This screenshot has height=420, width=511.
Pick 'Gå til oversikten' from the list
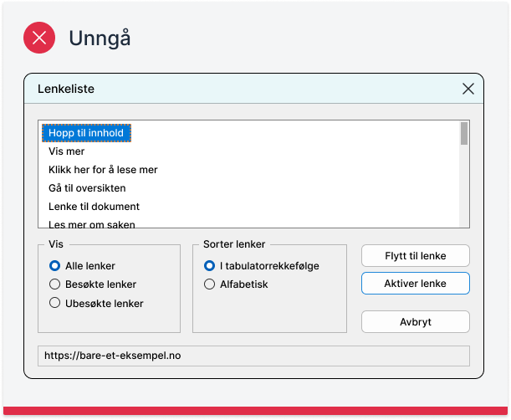(x=89, y=188)
